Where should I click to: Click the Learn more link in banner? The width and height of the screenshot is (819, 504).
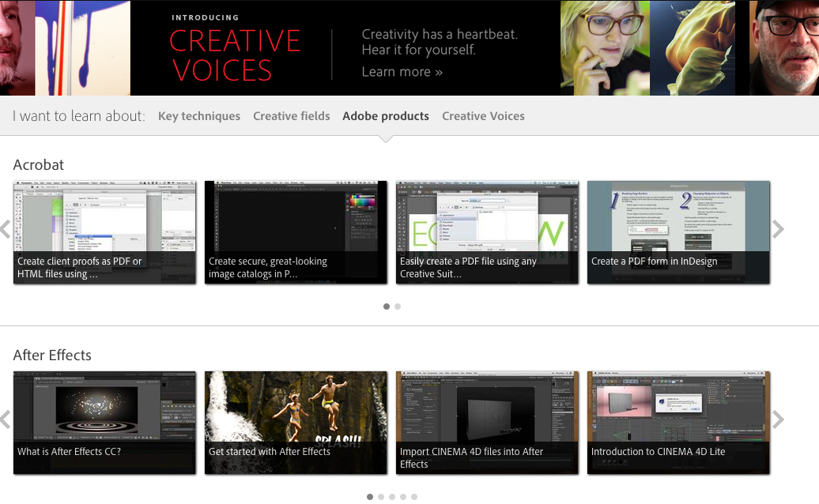(x=402, y=72)
